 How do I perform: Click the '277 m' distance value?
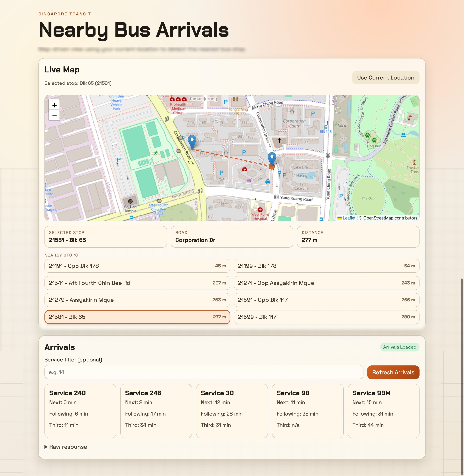tap(309, 240)
